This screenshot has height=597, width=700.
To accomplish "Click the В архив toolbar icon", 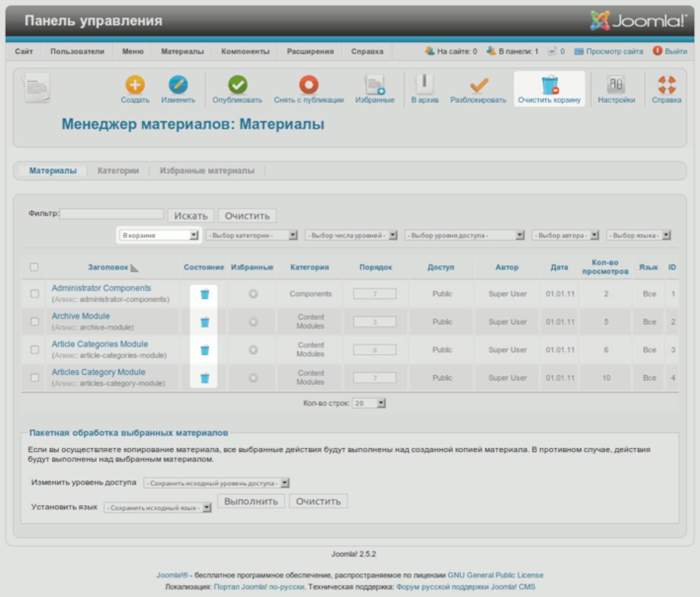I will click(x=424, y=85).
